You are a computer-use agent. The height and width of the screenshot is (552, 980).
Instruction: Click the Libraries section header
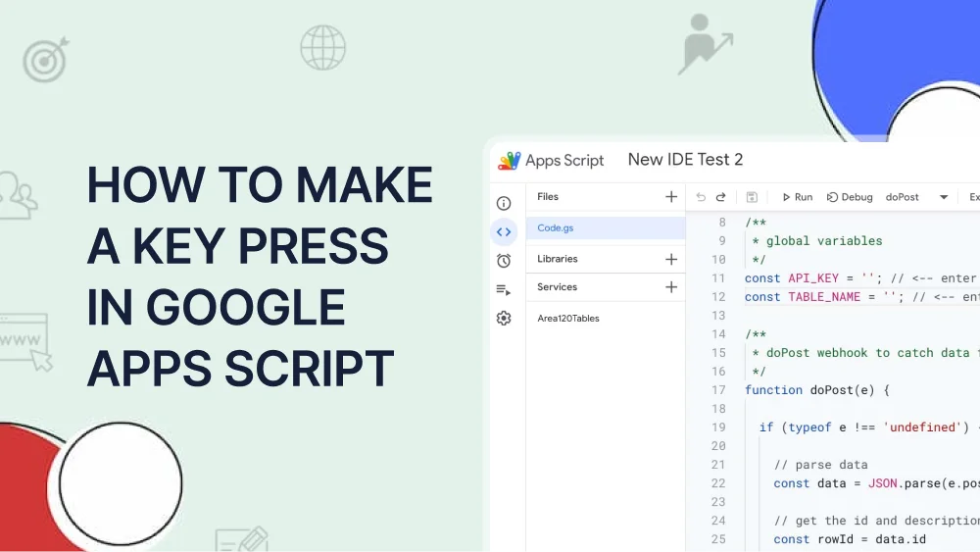click(x=558, y=259)
